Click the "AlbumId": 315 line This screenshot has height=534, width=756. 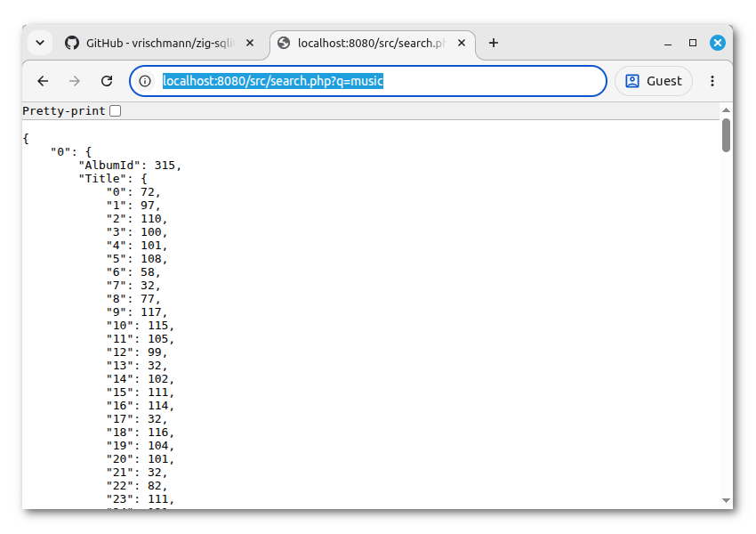click(130, 166)
